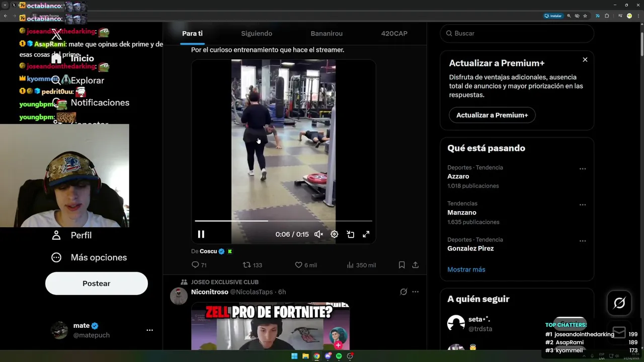Click Mostrar más under trends
Image resolution: width=644 pixels, height=362 pixels.
466,269
